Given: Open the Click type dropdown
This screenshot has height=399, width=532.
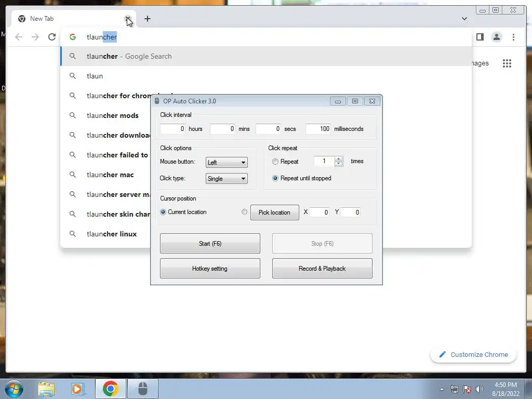Looking at the screenshot, I should (x=227, y=179).
